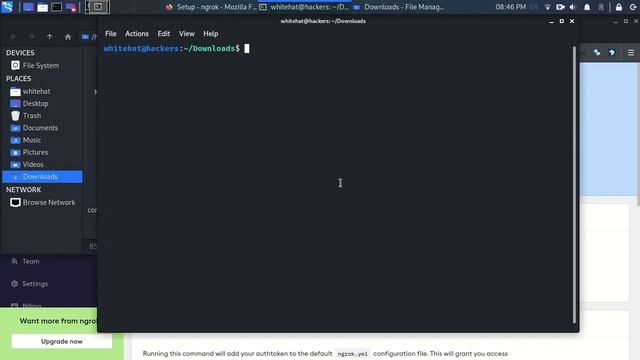Viewport: 640px width, 360px height.
Task: Select Downloads in file manager sidebar
Action: tap(42, 177)
